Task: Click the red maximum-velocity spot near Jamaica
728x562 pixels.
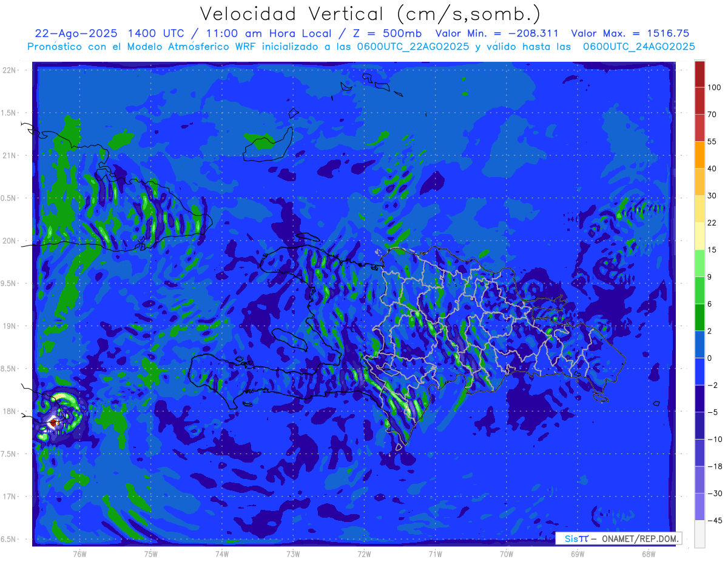Action: (x=53, y=422)
